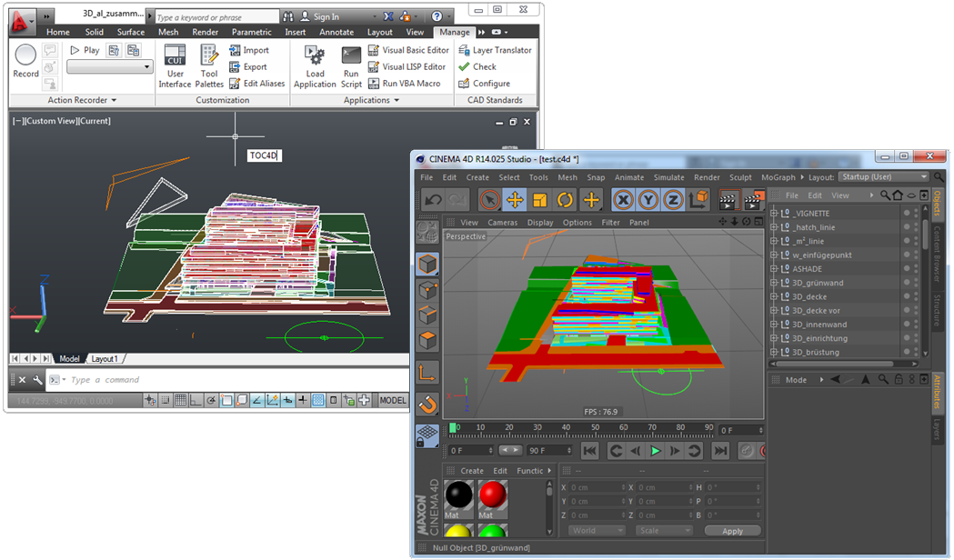The height and width of the screenshot is (560, 954).
Task: Click the search magnifier in Objects panel
Action: coord(885,195)
